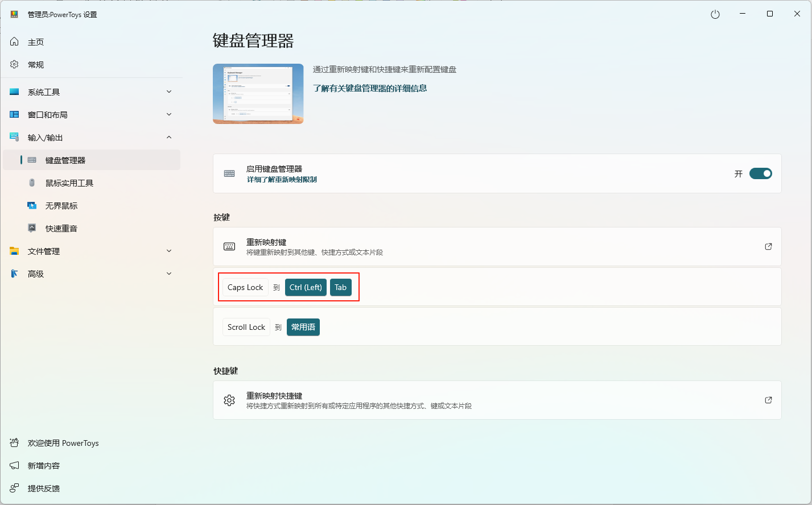Click the Keyboard Manager preview thumbnail
Image resolution: width=812 pixels, height=505 pixels.
[x=258, y=94]
